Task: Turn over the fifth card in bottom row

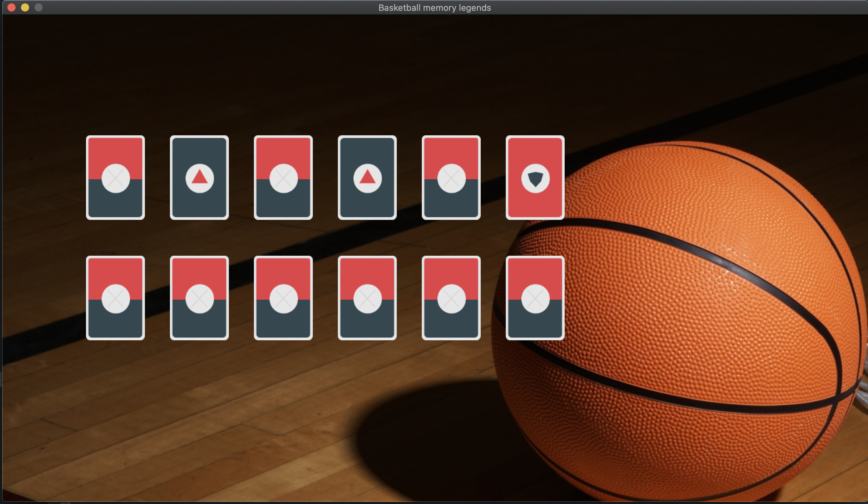Action: pyautogui.click(x=451, y=298)
